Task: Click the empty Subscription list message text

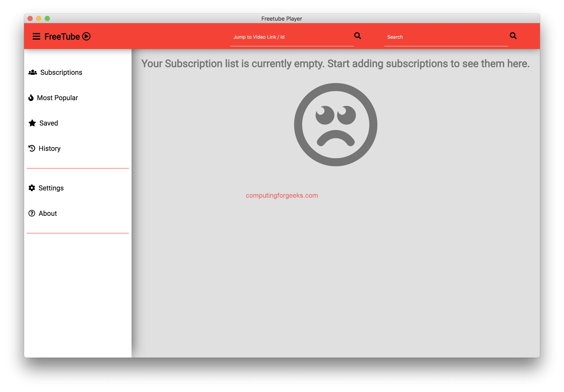Action: (x=336, y=64)
